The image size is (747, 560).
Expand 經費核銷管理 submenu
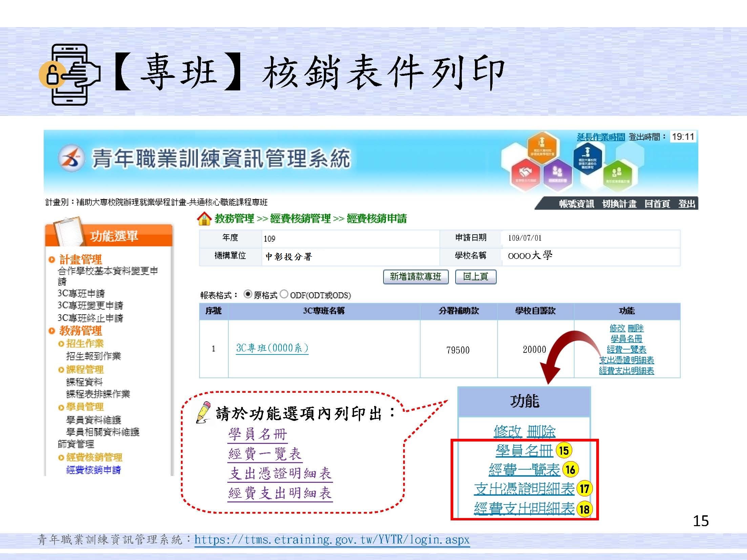click(94, 457)
